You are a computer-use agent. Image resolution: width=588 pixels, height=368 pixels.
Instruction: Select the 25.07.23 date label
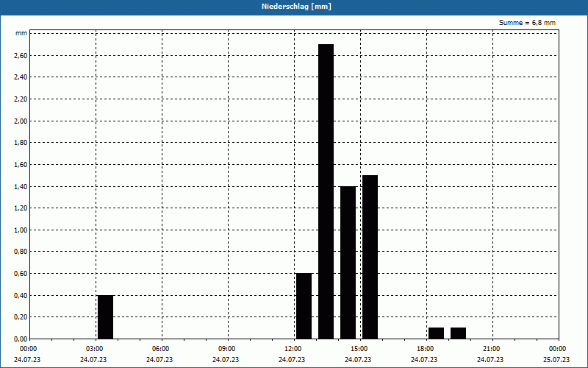point(556,359)
